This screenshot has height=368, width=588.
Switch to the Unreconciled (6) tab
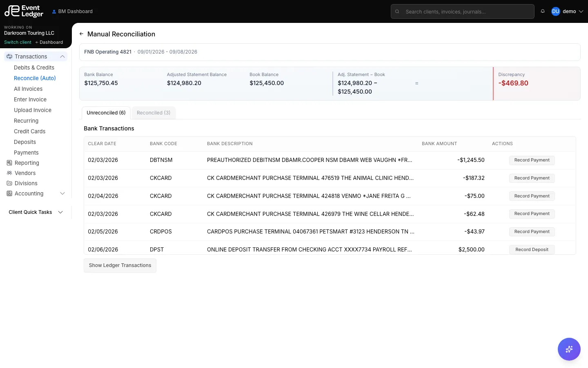point(106,113)
